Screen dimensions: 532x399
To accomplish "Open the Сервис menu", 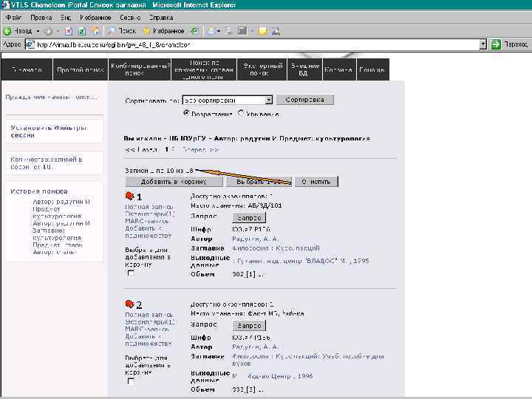I will tap(130, 17).
